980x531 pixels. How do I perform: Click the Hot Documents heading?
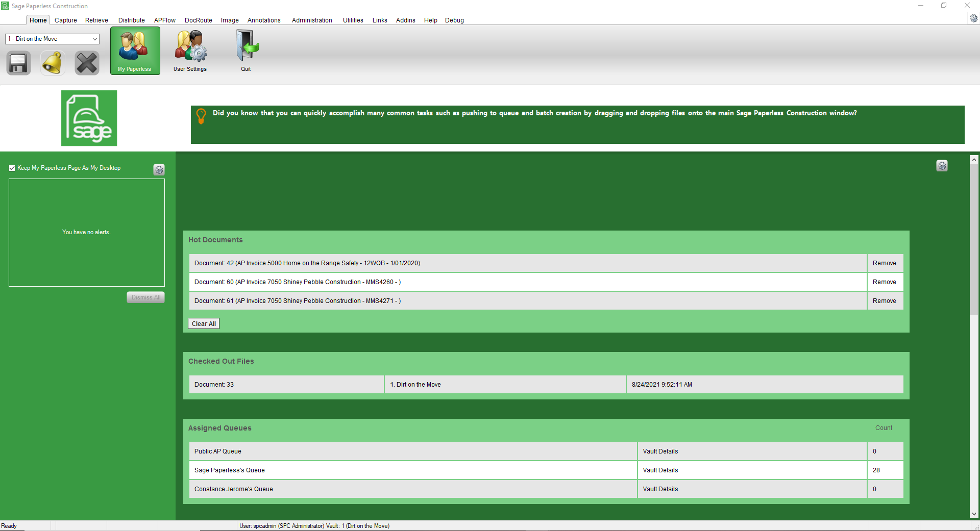[215, 240]
